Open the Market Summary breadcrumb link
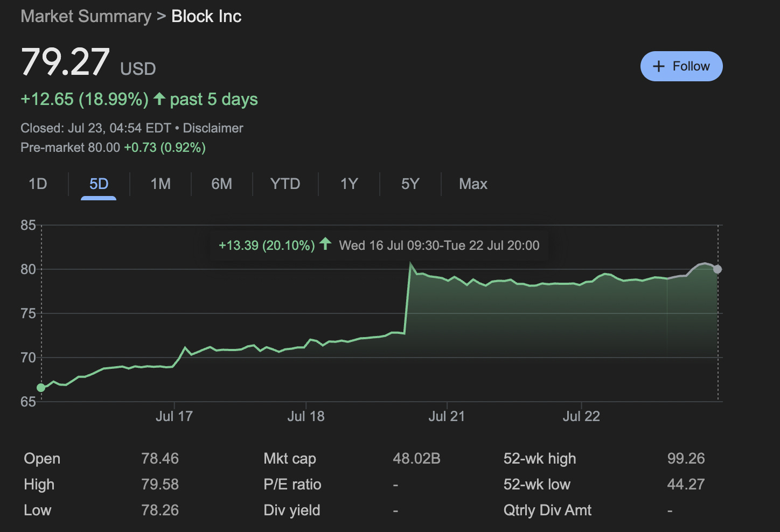The image size is (780, 532). point(86,16)
